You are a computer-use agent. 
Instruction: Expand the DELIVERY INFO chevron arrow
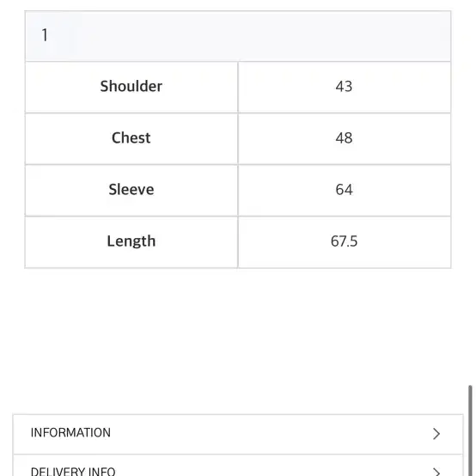[436, 472]
